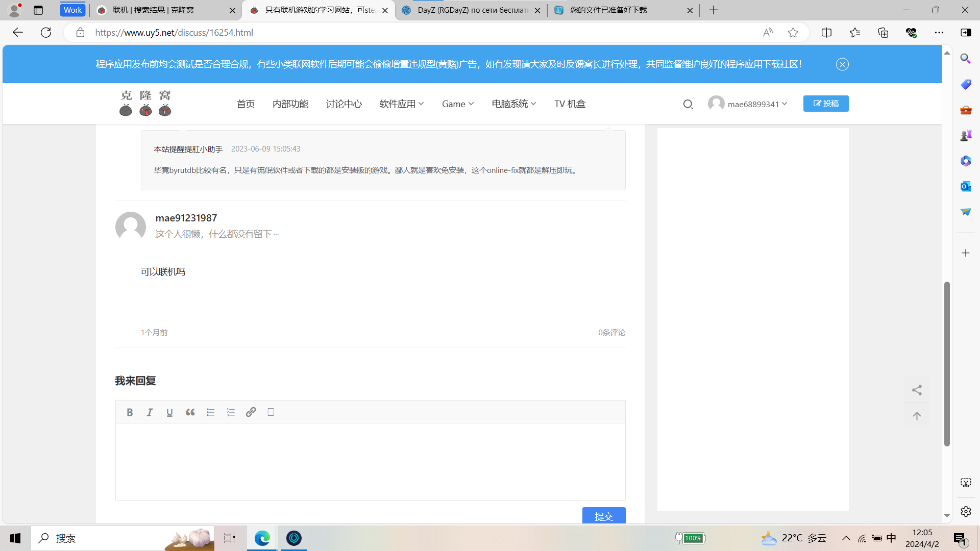Toggle bold formatting in reply editor
This screenshot has width=980, height=551.
pos(130,412)
